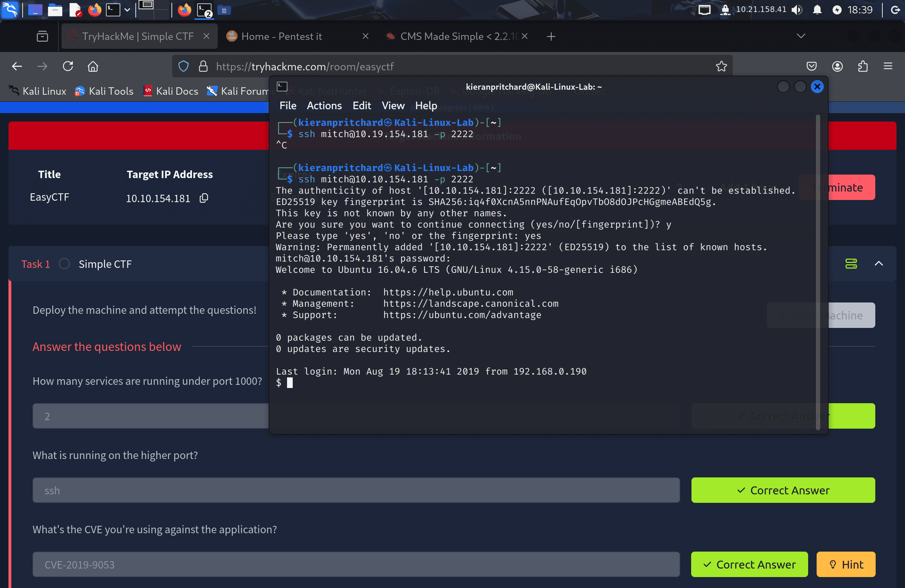This screenshot has width=905, height=588.
Task: Copy the target IP address icon
Action: coord(204,198)
